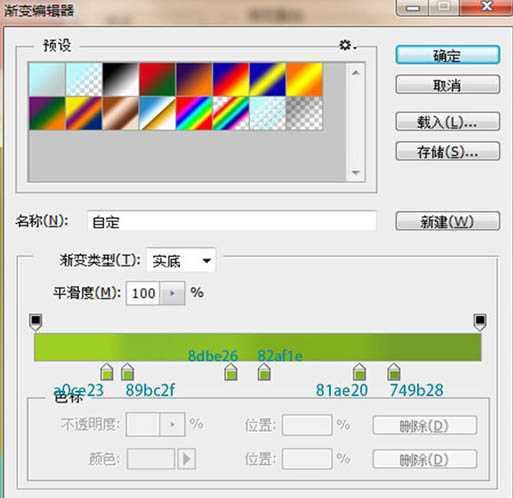Click the 平滑度 value field showing 100
The width and height of the screenshot is (513, 498).
coord(143,293)
